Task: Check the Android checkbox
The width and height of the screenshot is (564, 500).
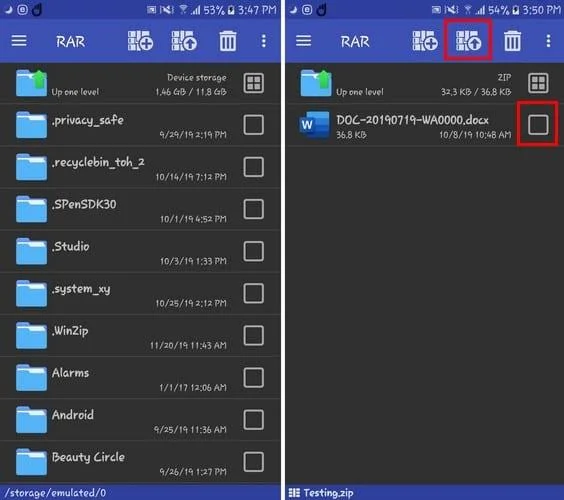Action: coord(254,419)
